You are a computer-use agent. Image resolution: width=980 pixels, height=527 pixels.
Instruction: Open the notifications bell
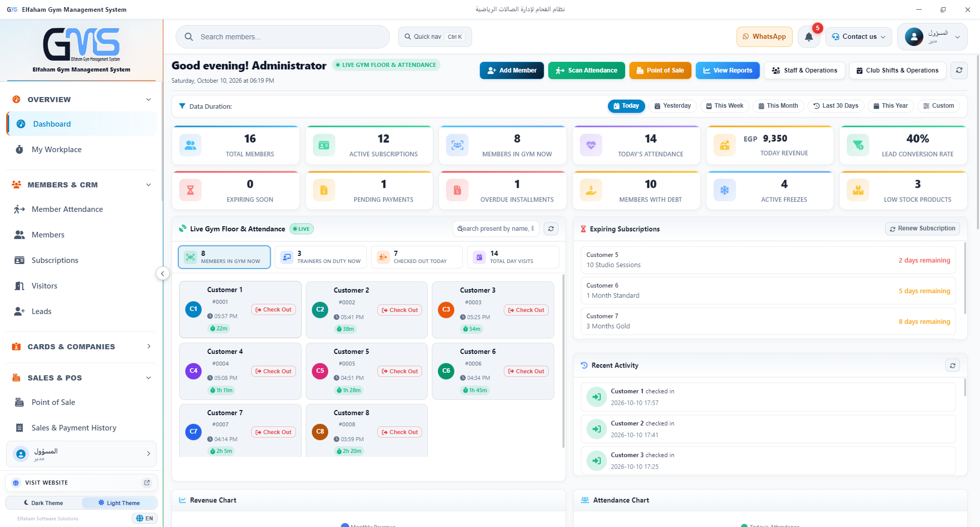(809, 37)
